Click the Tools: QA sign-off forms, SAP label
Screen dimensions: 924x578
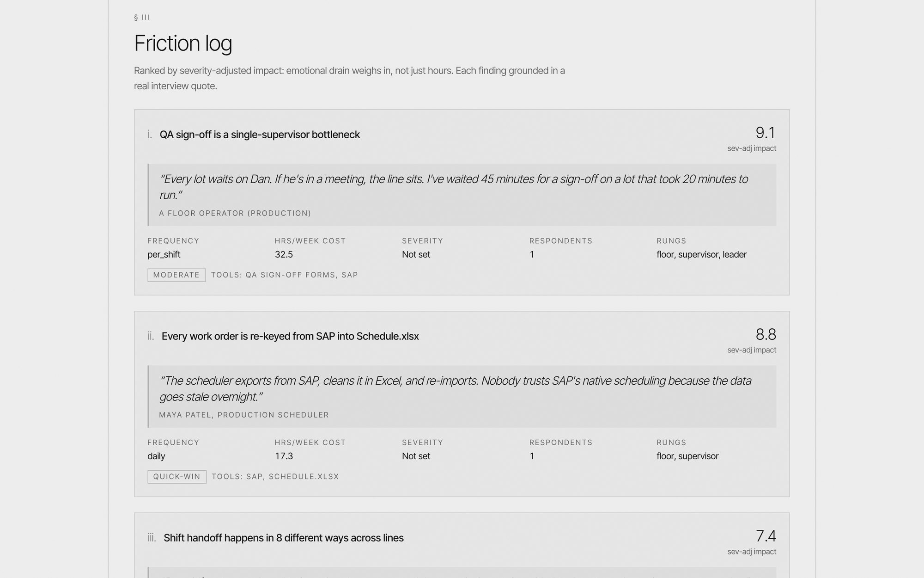pos(285,275)
